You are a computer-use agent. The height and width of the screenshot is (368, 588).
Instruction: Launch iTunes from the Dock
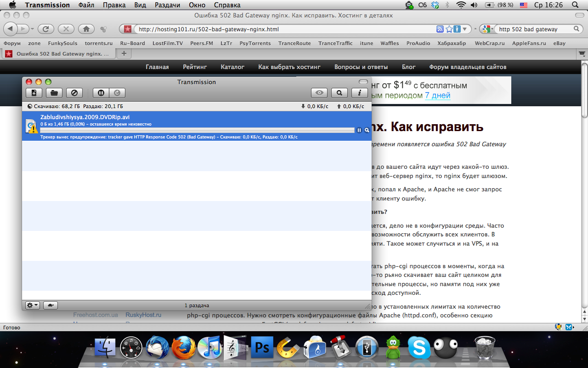tap(209, 347)
